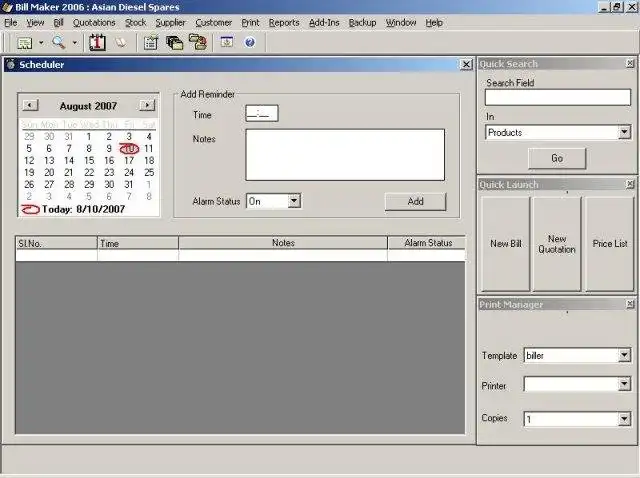Click Today: 8/10/2007 link in calendar
Viewport: 640px width, 478px height.
point(83,209)
